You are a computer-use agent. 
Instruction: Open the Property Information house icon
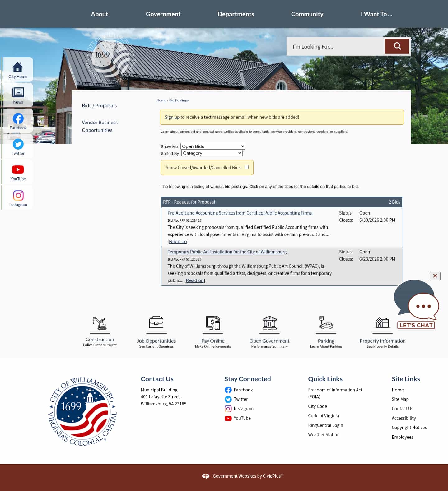point(382,323)
